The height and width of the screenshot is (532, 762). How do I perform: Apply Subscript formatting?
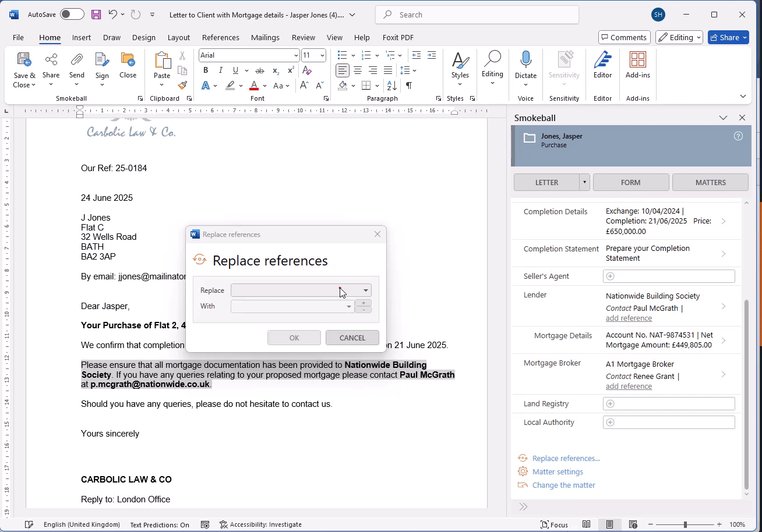click(276, 70)
